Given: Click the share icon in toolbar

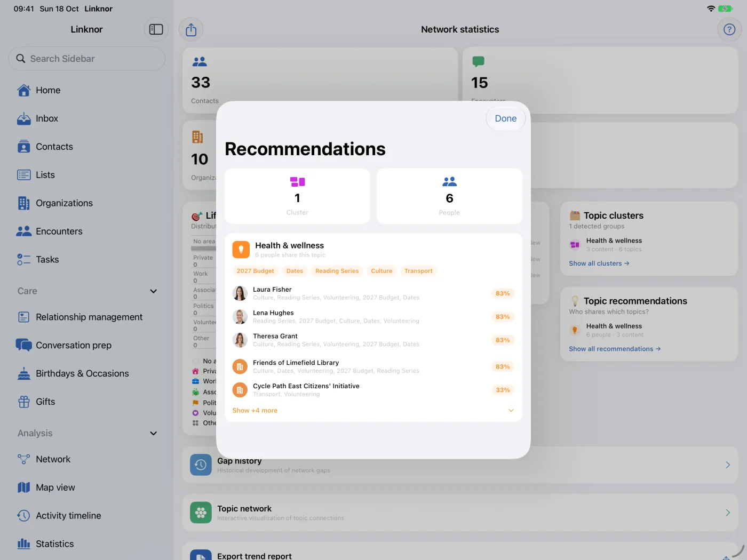Looking at the screenshot, I should (191, 30).
